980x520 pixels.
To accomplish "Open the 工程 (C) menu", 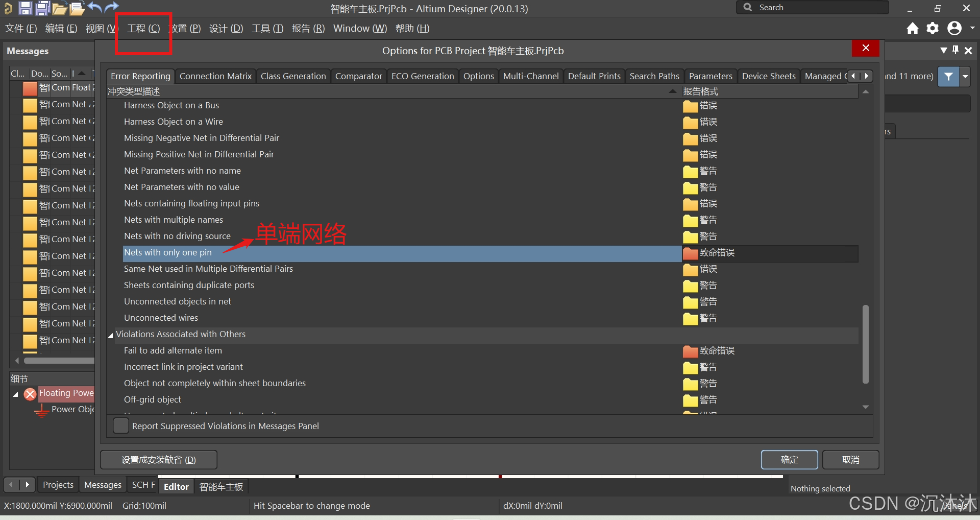I will pos(143,29).
